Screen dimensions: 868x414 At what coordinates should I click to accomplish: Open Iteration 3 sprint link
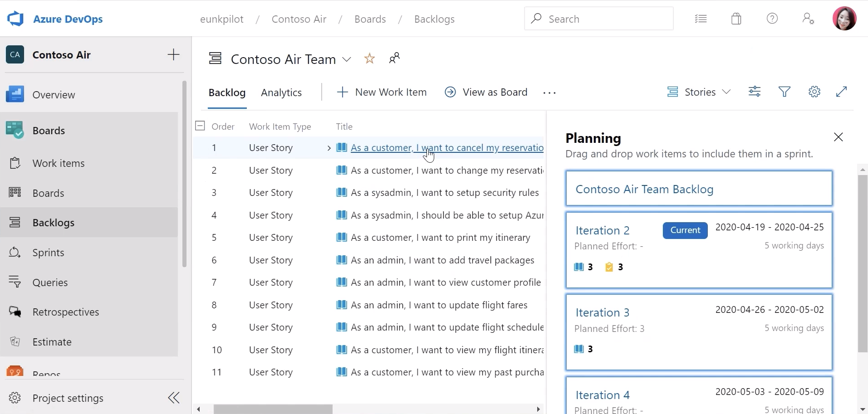pos(603,312)
